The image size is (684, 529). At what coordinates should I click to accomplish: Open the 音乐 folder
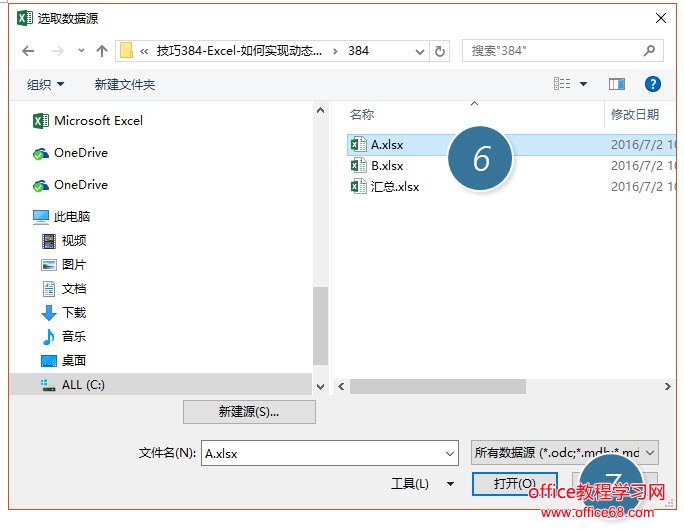pyautogui.click(x=64, y=336)
